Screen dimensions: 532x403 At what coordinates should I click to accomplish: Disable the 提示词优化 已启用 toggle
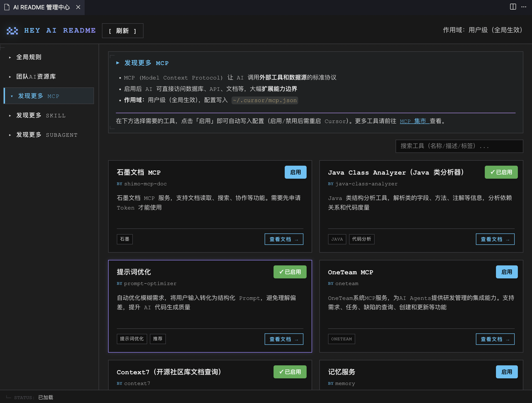click(x=290, y=272)
